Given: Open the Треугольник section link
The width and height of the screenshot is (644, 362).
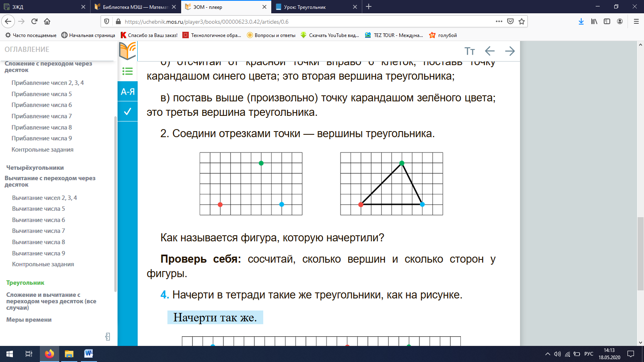Looking at the screenshot, I should tap(25, 283).
